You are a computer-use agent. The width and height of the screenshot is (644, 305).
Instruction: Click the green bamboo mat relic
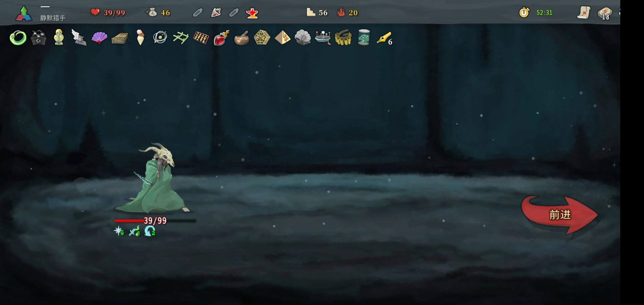point(119,38)
